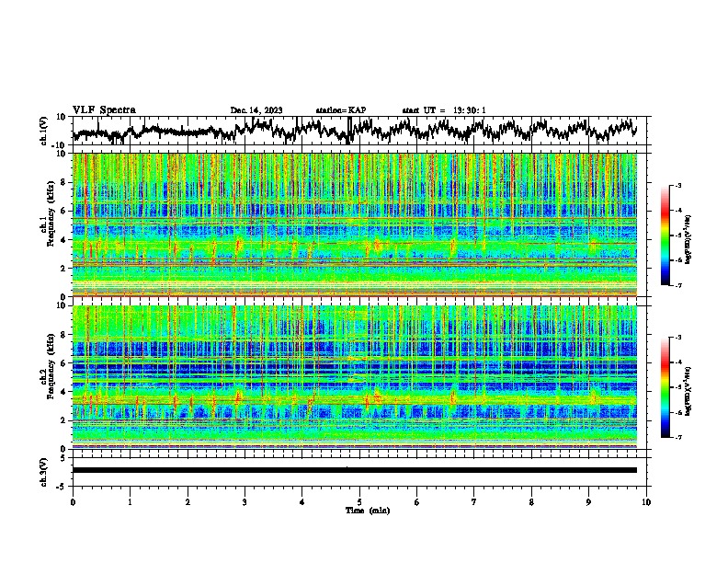
Task: Click the black ch.3 voltage bar
Action: coord(355,470)
